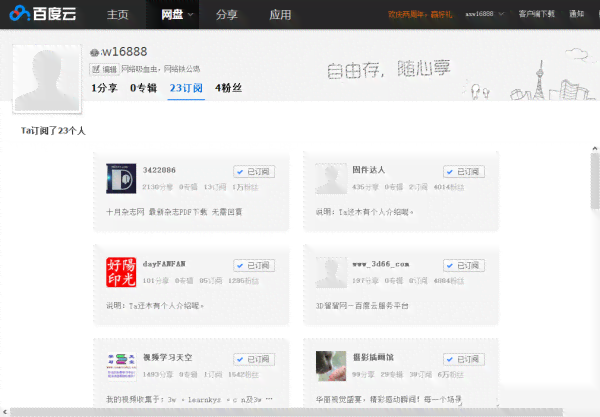Open the 视频学习天空 user name link
The width and height of the screenshot is (600, 417).
[x=168, y=358]
